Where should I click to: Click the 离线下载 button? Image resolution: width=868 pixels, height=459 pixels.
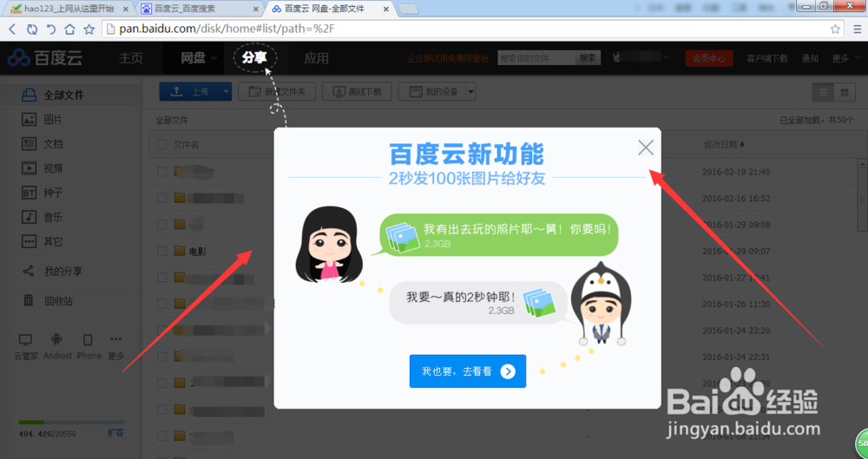(x=357, y=91)
